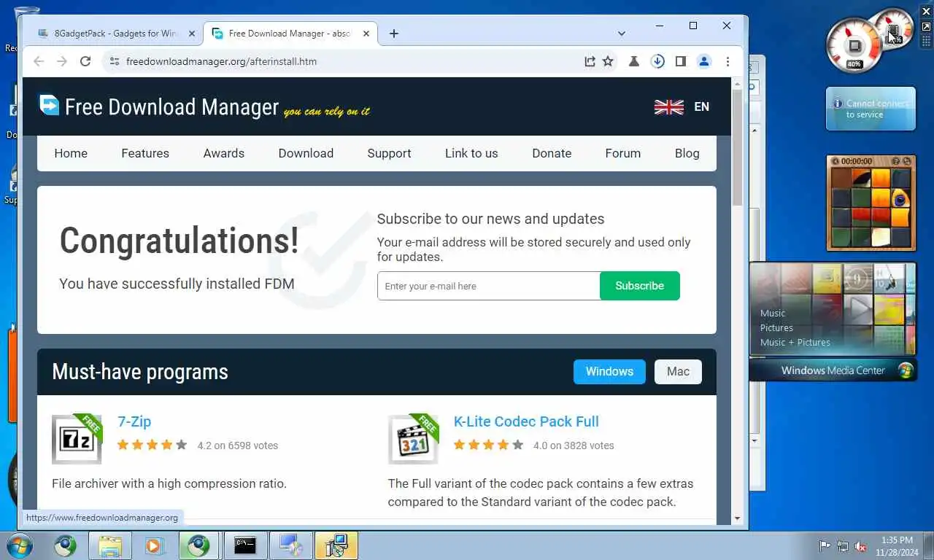934x560 pixels.
Task: Click the address bar URL
Action: pos(221,61)
